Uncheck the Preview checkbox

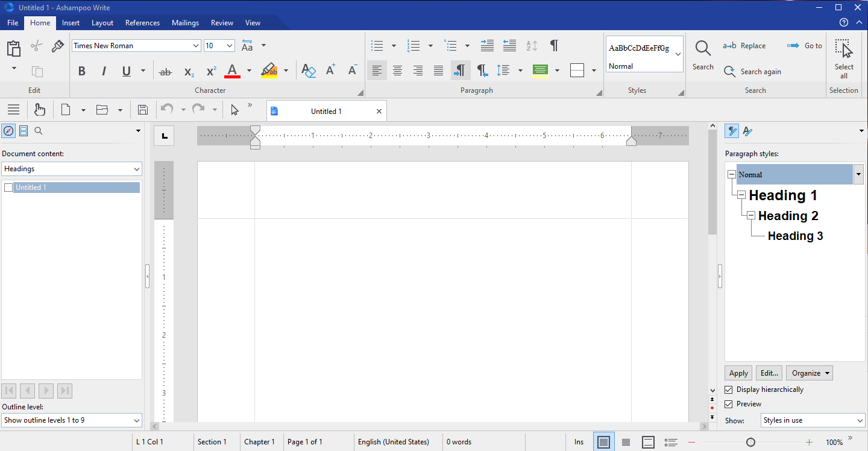[729, 404]
